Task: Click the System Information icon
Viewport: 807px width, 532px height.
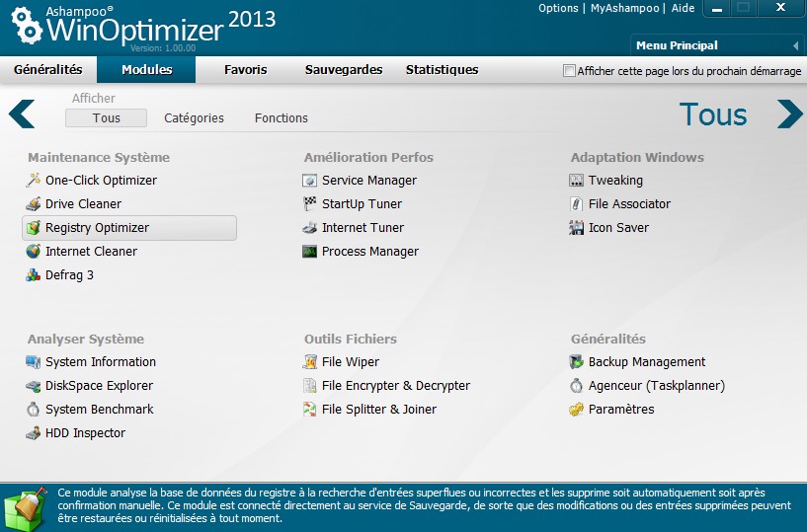Action: click(x=34, y=361)
